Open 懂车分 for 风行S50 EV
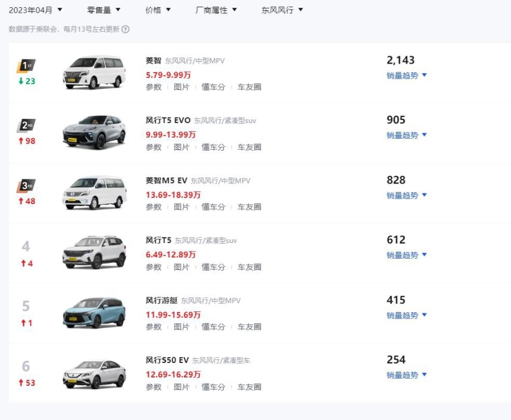The height and width of the screenshot is (420, 511). point(214,387)
